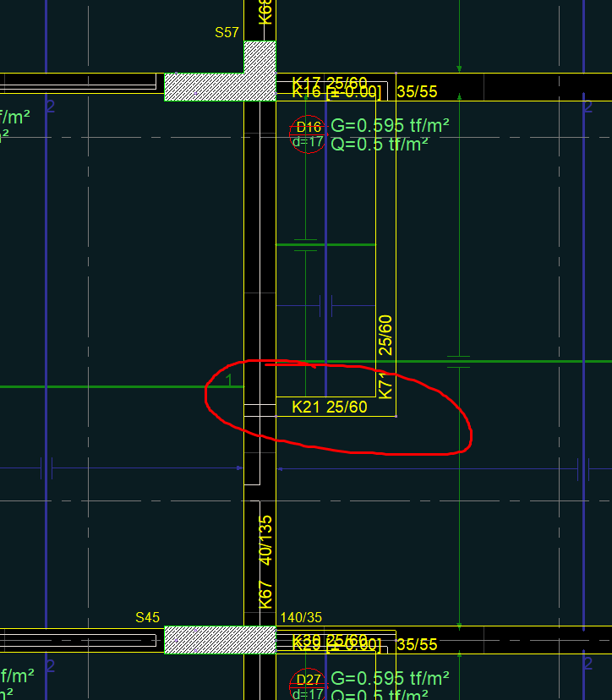Click the D27 slab marker circle
The height and width of the screenshot is (700, 612).
(308, 686)
